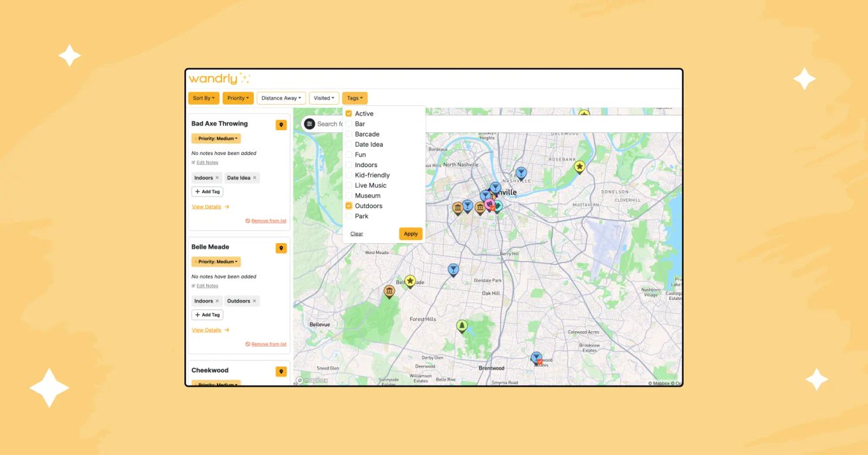Check the Live Music tag checkbox

tap(349, 185)
